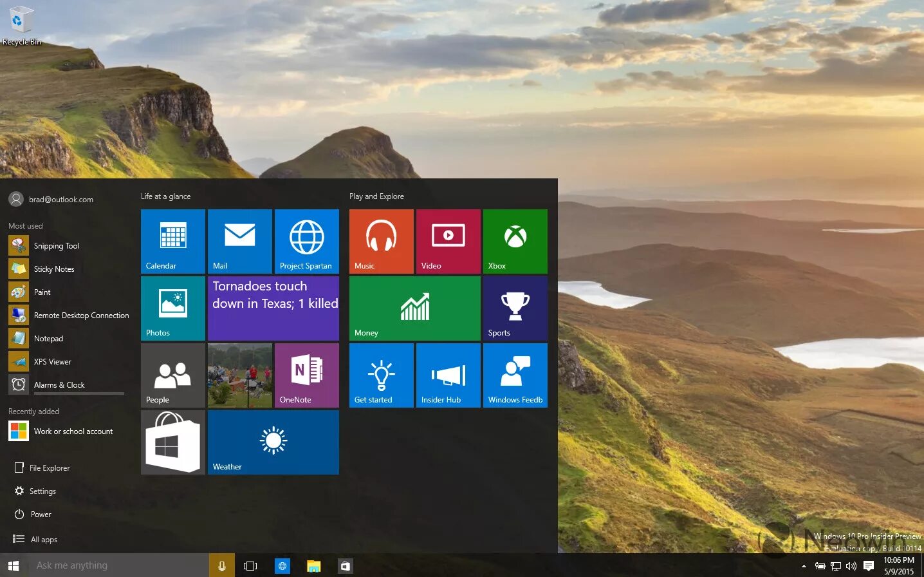Image resolution: width=924 pixels, height=577 pixels.
Task: Open the Insider Hub tile
Action: click(448, 375)
